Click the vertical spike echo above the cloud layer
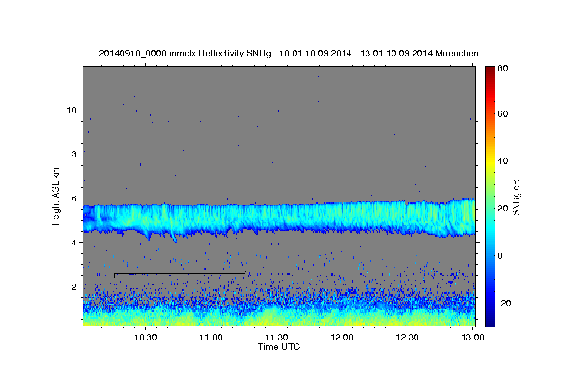The image size is (588, 392). coord(364,177)
